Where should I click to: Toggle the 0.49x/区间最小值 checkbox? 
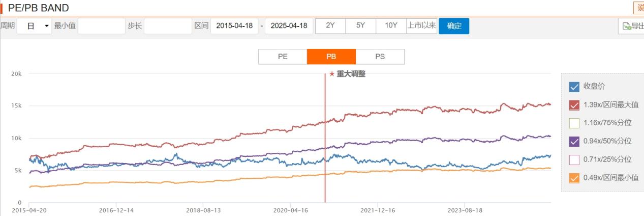point(574,178)
